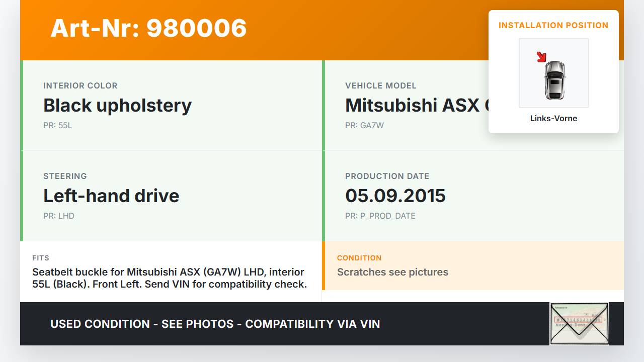Click the Vehicle Model label
The height and width of the screenshot is (362, 644).
pyautogui.click(x=380, y=86)
